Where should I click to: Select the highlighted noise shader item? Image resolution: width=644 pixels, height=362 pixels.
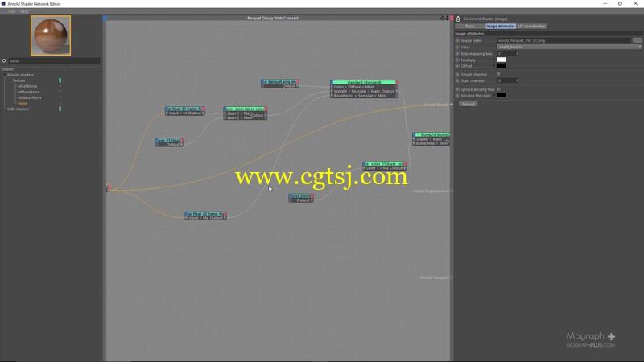[x=23, y=104]
